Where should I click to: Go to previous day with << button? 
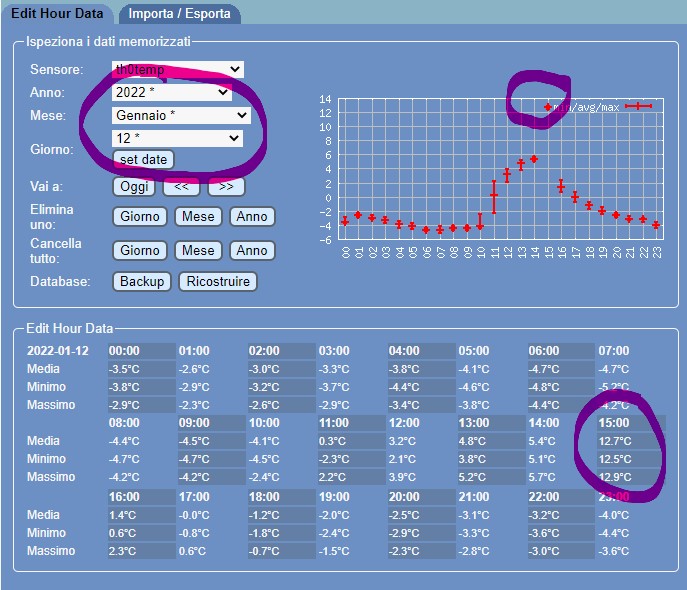coord(181,187)
